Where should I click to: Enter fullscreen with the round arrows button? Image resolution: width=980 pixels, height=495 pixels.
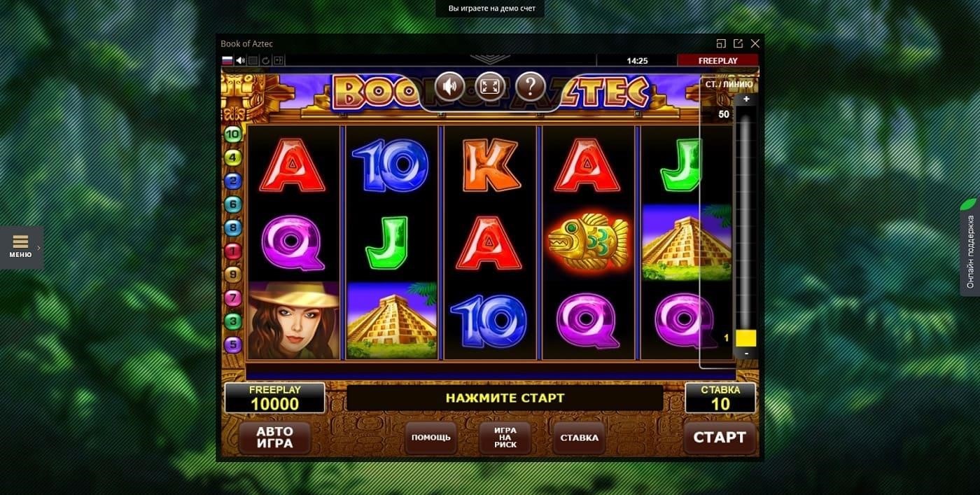coord(490,88)
